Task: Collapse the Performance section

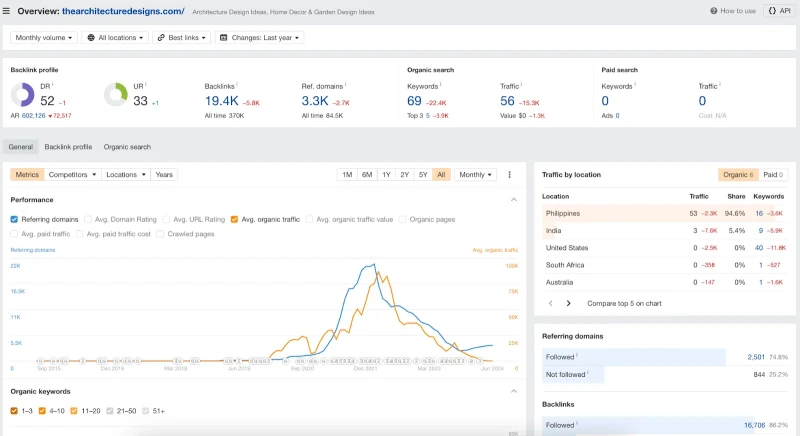Action: (x=514, y=200)
